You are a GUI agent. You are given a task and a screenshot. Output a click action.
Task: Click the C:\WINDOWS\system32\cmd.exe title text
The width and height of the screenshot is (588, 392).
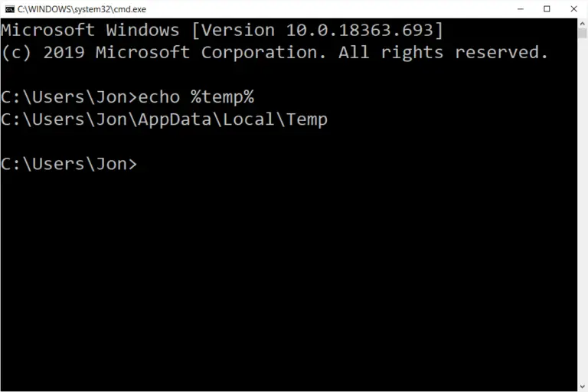(82, 9)
